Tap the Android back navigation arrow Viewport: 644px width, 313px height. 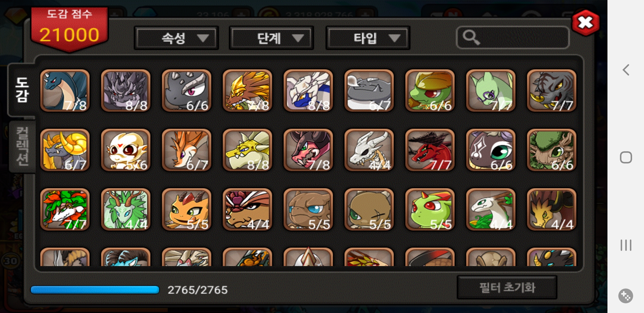point(626,70)
